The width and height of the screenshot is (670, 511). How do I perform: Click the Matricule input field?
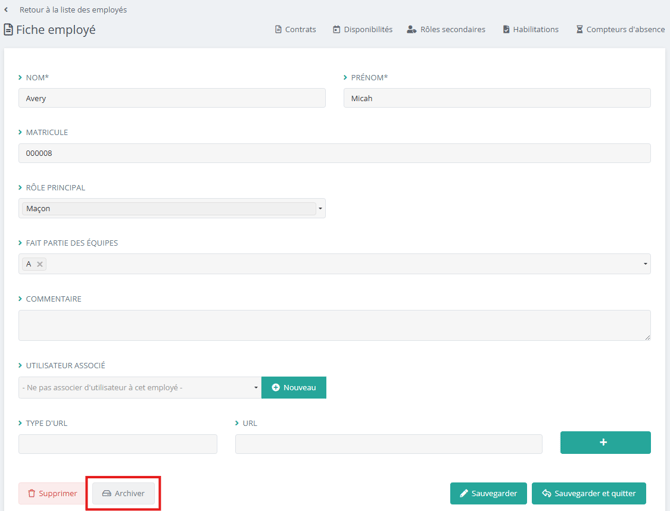point(334,153)
